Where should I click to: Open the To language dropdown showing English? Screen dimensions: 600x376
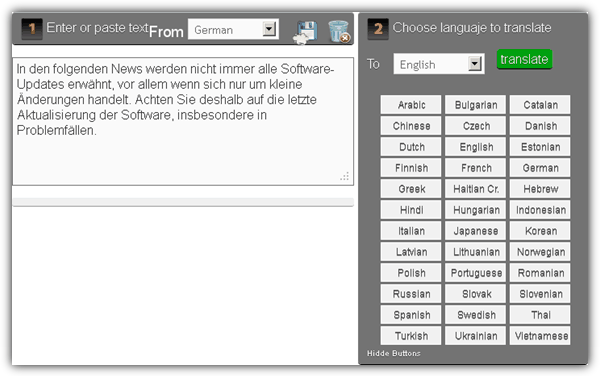pyautogui.click(x=439, y=64)
